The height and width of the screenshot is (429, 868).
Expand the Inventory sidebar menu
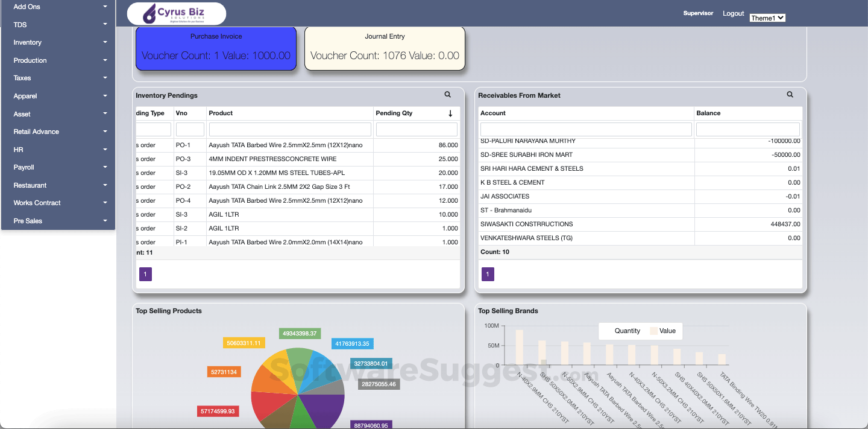coord(57,42)
